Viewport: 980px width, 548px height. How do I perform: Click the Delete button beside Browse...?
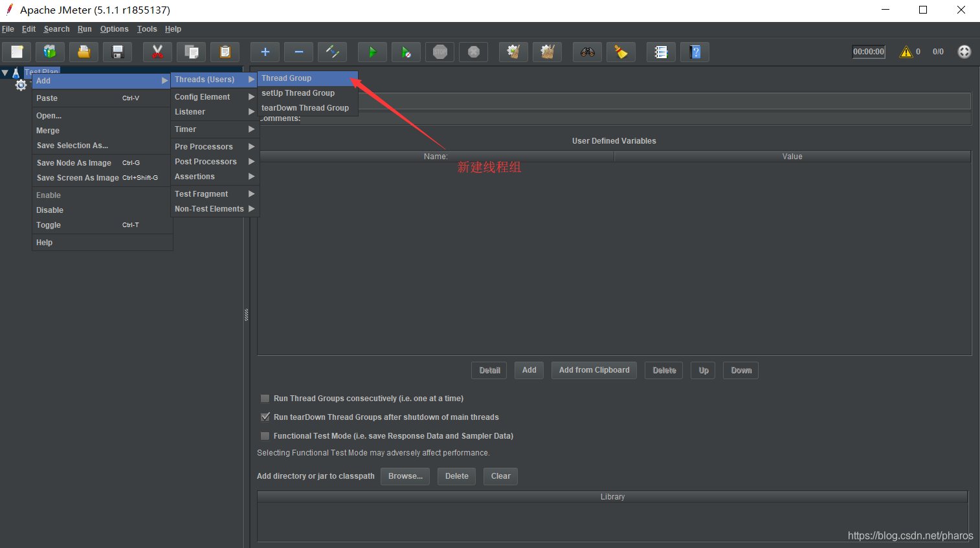click(x=456, y=476)
